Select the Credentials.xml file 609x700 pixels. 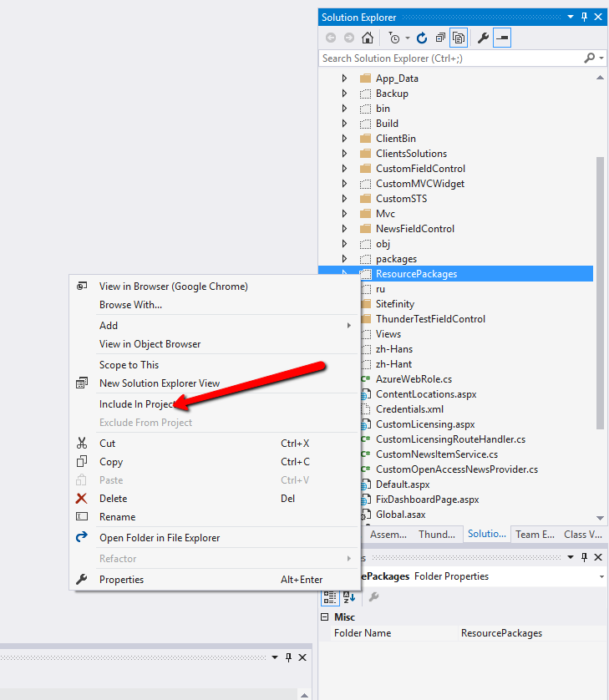pyautogui.click(x=409, y=409)
